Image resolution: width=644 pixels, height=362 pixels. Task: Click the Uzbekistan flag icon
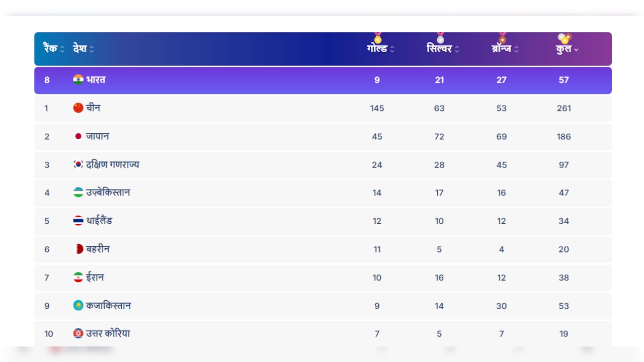click(x=78, y=193)
